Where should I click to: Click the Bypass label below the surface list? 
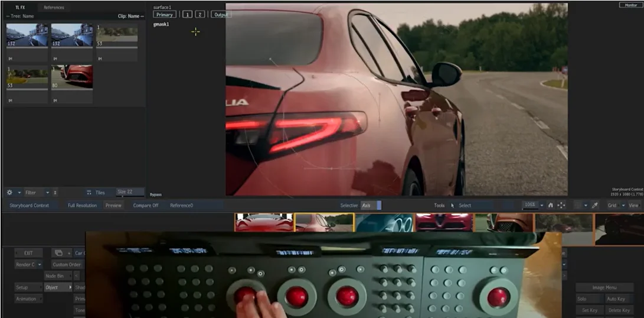[x=156, y=194]
